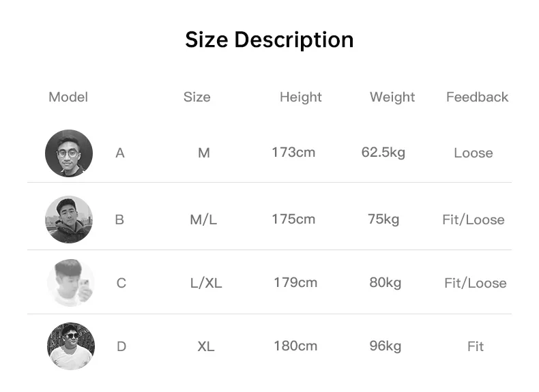Click the Height column header
This screenshot has width=539, height=392.
point(301,97)
